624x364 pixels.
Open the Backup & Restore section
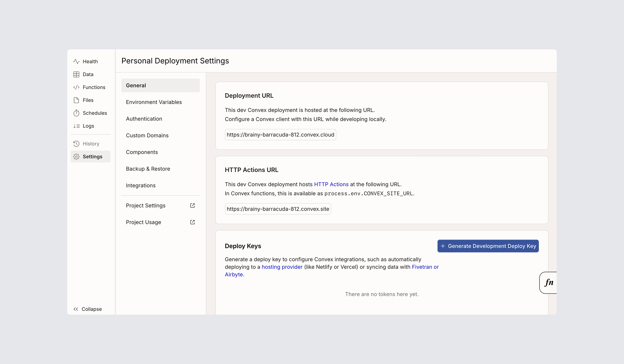(148, 169)
